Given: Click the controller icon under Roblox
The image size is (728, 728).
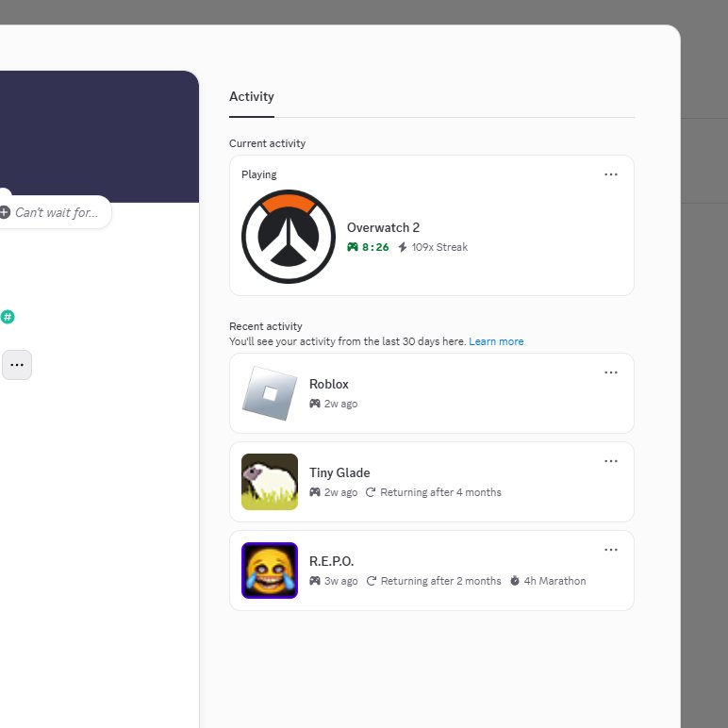Looking at the screenshot, I should click(315, 404).
